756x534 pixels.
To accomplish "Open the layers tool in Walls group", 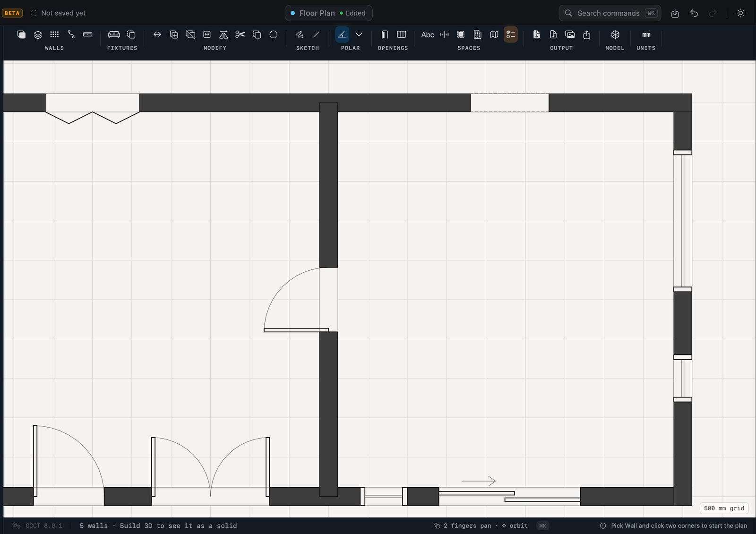I will (x=38, y=34).
